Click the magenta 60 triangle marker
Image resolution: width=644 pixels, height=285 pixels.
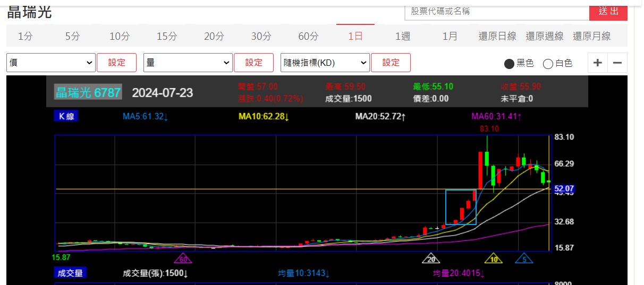(x=183, y=259)
